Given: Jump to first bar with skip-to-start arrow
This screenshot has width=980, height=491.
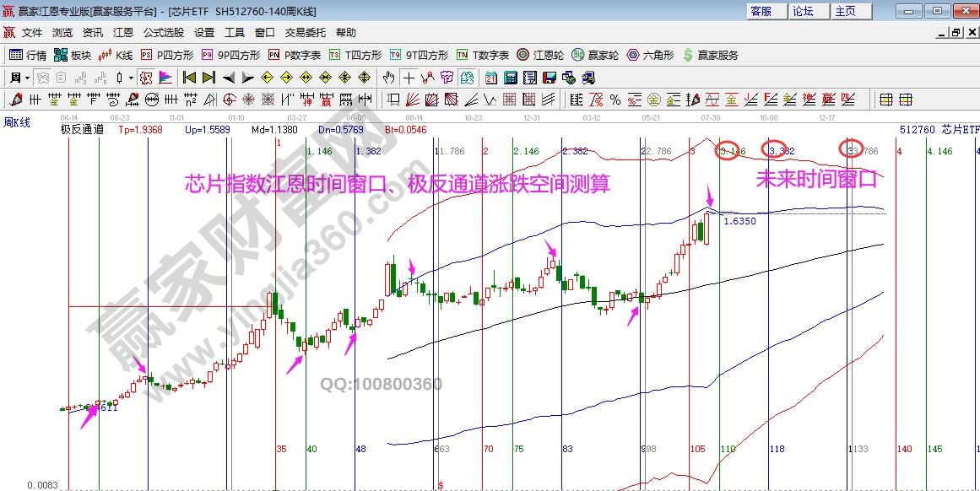Looking at the screenshot, I should point(190,78).
